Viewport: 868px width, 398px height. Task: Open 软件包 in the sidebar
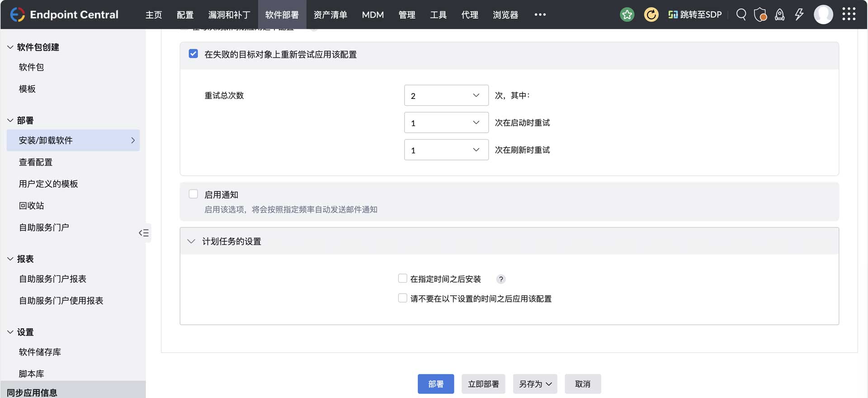(31, 67)
